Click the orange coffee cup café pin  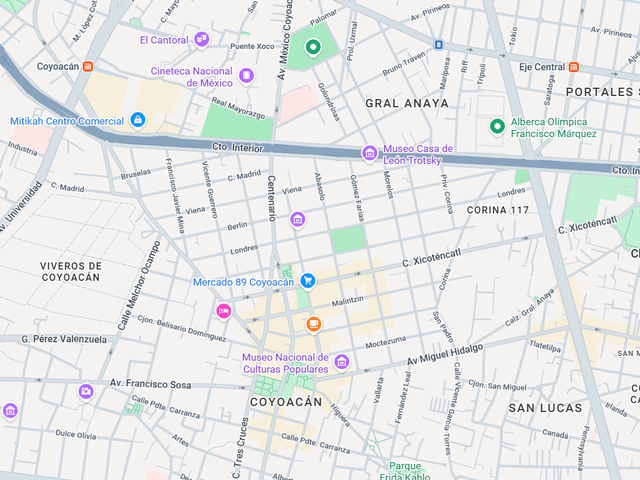coord(313,325)
